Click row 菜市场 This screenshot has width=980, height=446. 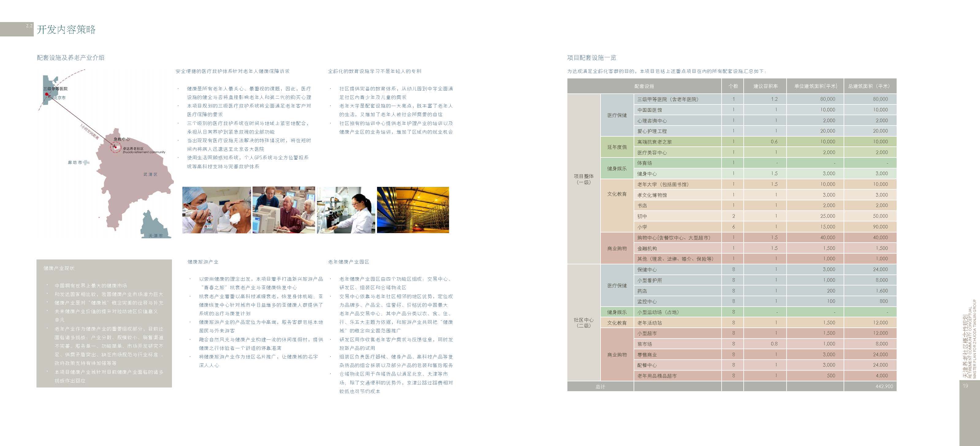click(x=765, y=344)
